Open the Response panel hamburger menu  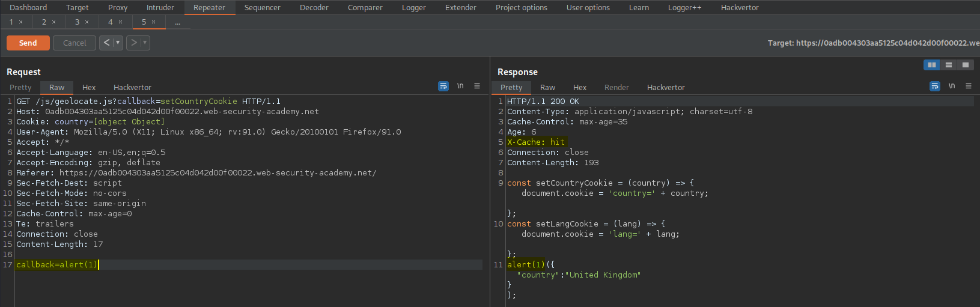click(x=969, y=87)
